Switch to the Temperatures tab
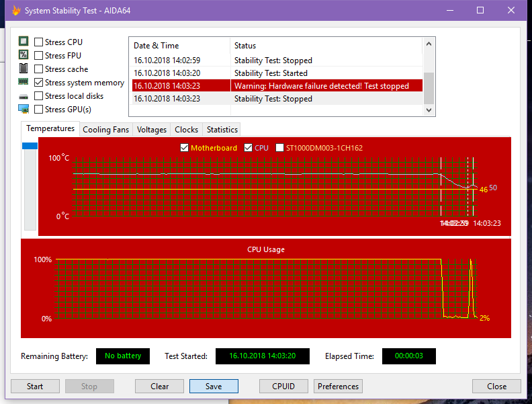Image resolution: width=532 pixels, height=404 pixels. pos(50,128)
